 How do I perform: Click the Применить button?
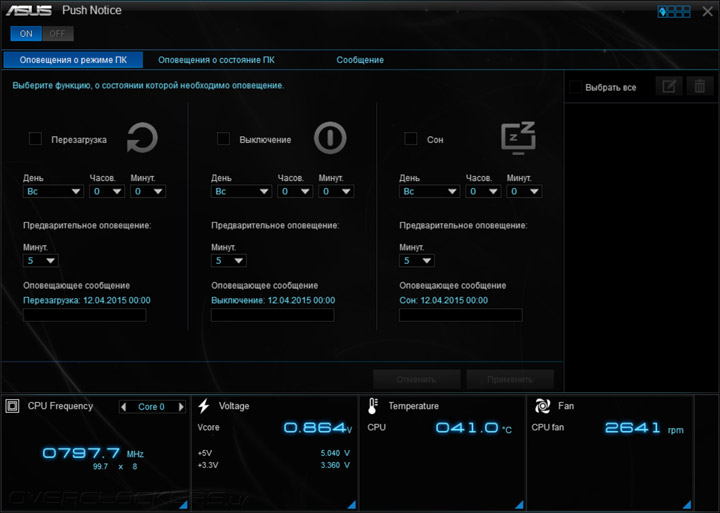pyautogui.click(x=510, y=379)
